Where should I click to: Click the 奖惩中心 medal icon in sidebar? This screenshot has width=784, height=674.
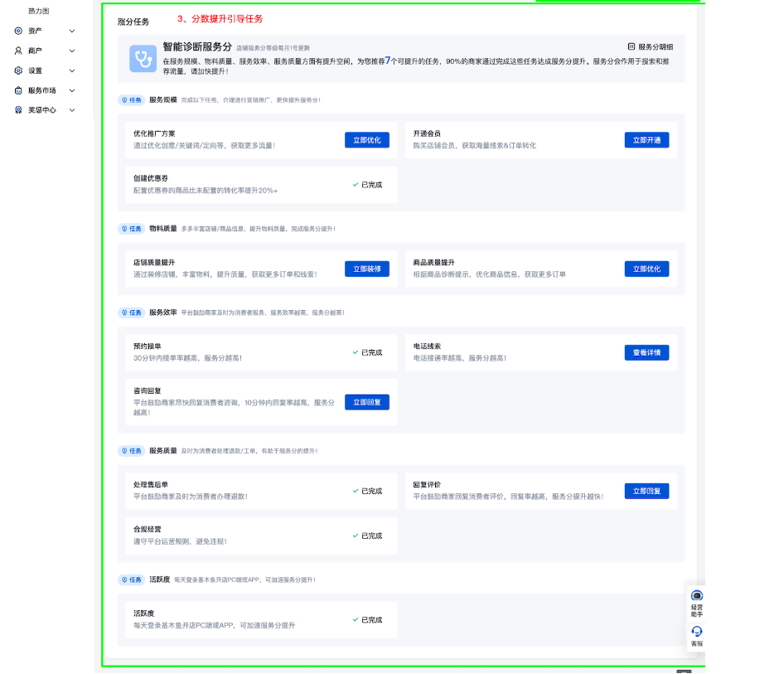[18, 110]
